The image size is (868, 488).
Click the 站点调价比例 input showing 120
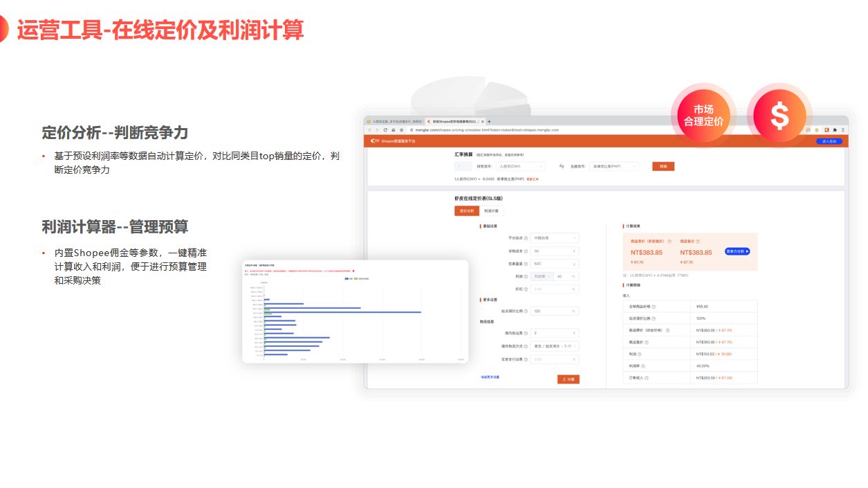tap(555, 311)
